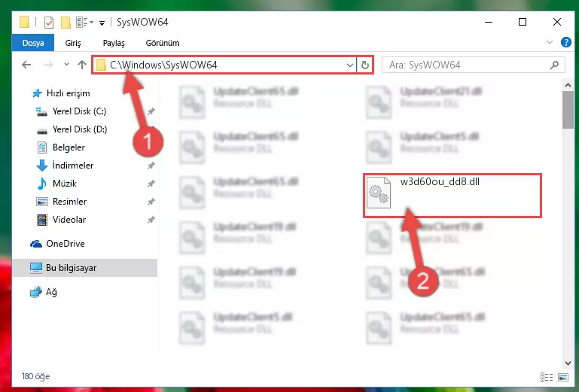Open recent locations dropdown arrow
This screenshot has height=392, width=579.
pos(66,65)
